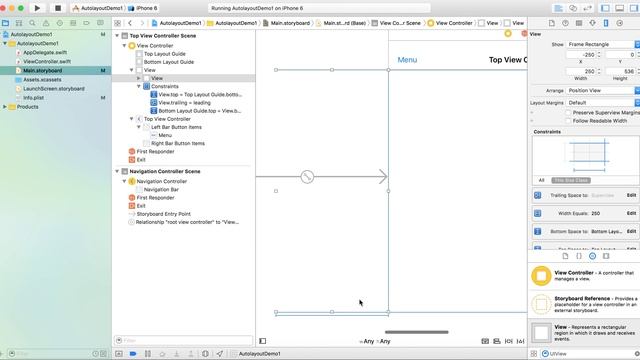
Task: Go forward in editor history
Action: pyautogui.click(x=142, y=23)
